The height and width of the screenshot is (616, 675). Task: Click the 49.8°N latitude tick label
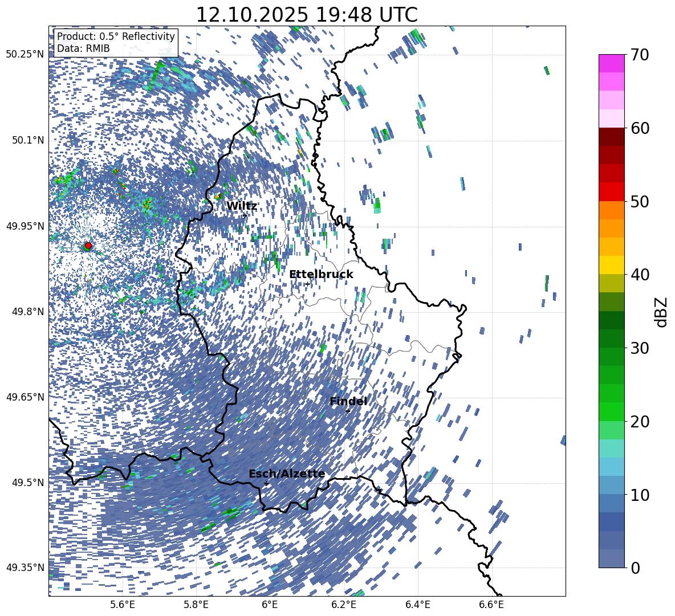(x=28, y=311)
